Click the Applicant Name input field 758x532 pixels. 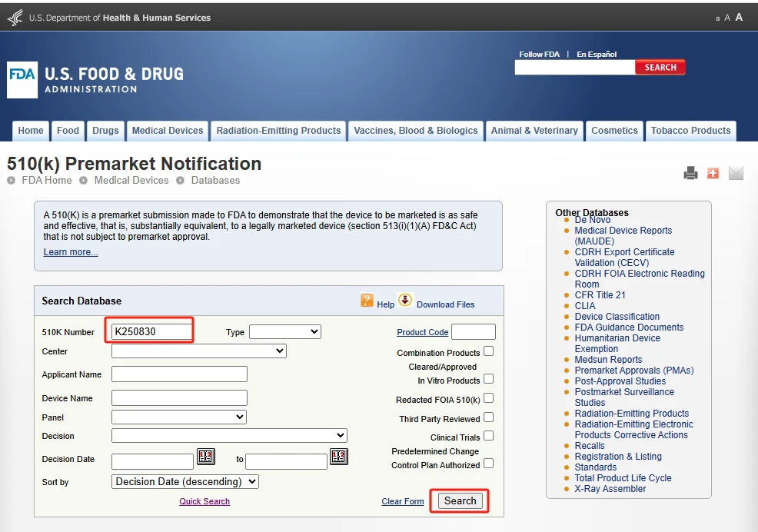179,374
